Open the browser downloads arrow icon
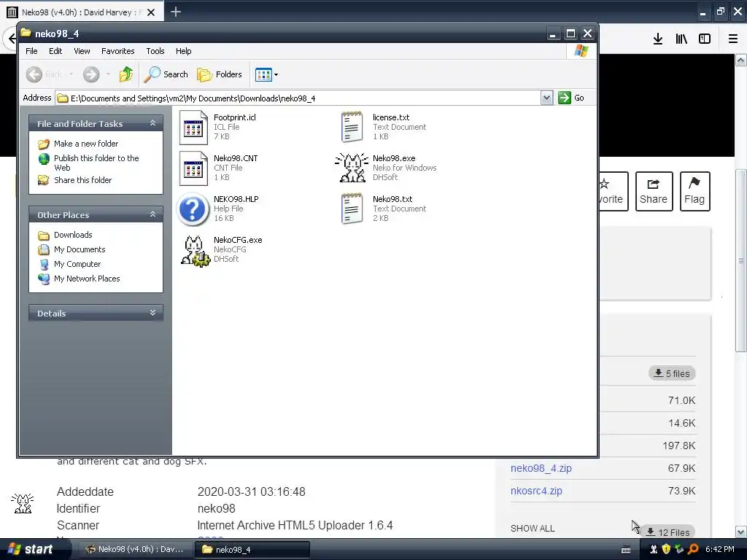747x560 pixels. pyautogui.click(x=658, y=39)
